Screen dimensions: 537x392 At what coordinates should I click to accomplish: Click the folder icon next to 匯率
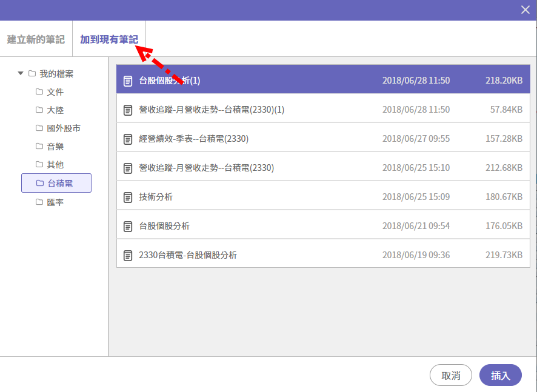coord(39,202)
